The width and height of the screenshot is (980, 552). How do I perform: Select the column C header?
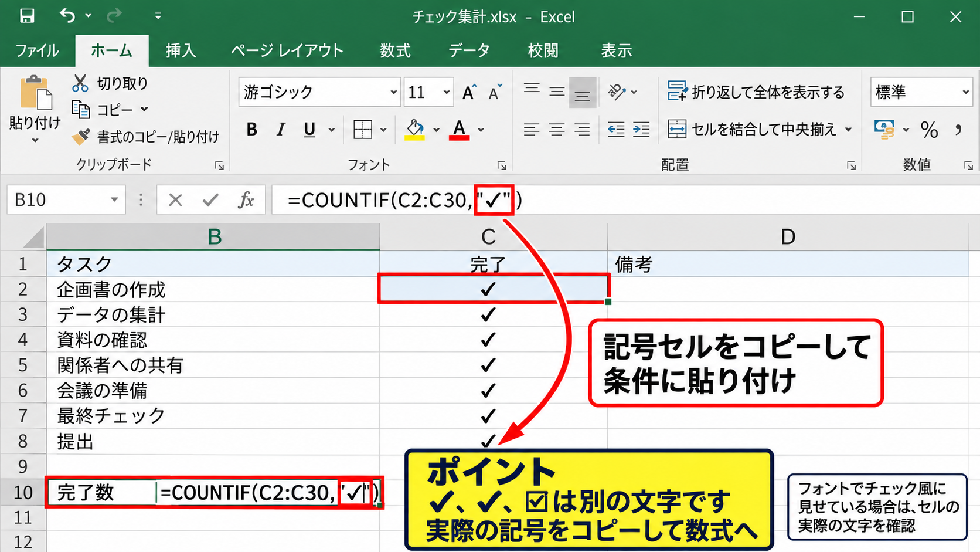coord(494,236)
